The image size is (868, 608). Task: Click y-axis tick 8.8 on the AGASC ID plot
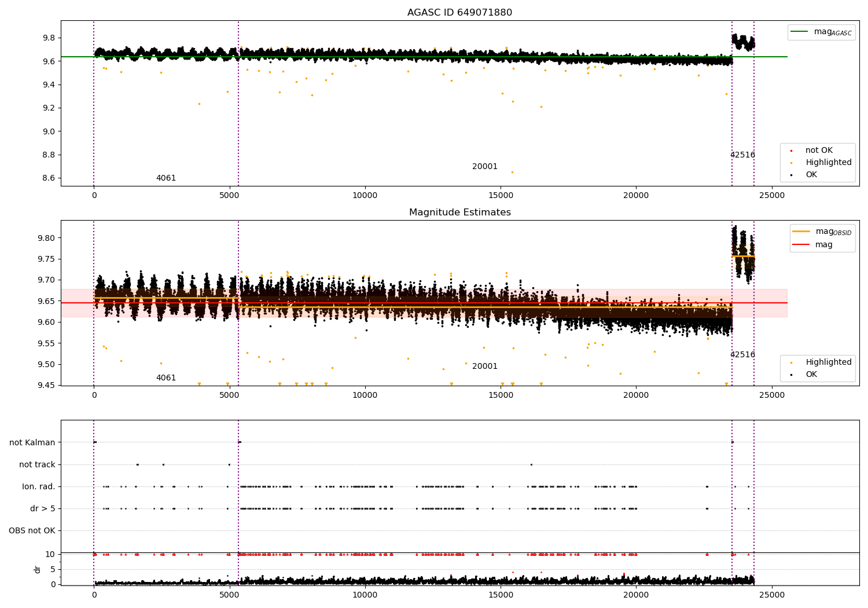(x=49, y=155)
